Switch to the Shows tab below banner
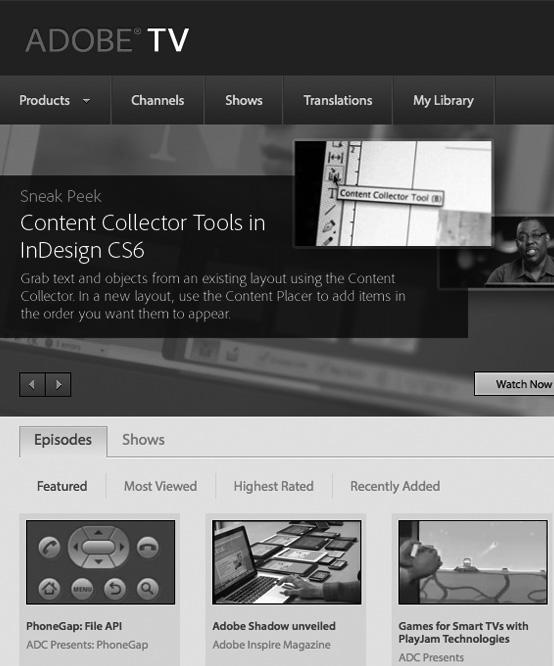 point(143,440)
